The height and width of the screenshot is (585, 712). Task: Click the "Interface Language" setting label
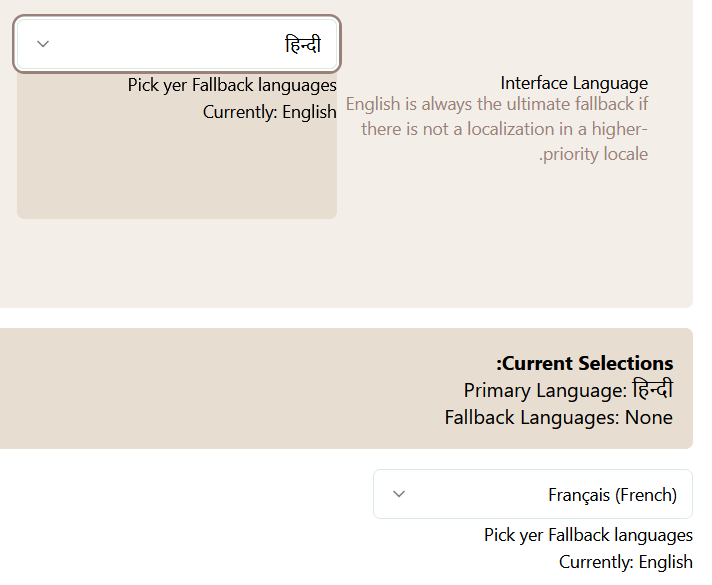[574, 83]
